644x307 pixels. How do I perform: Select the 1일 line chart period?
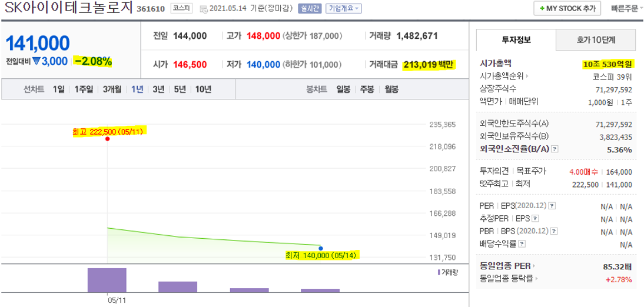tap(58, 89)
